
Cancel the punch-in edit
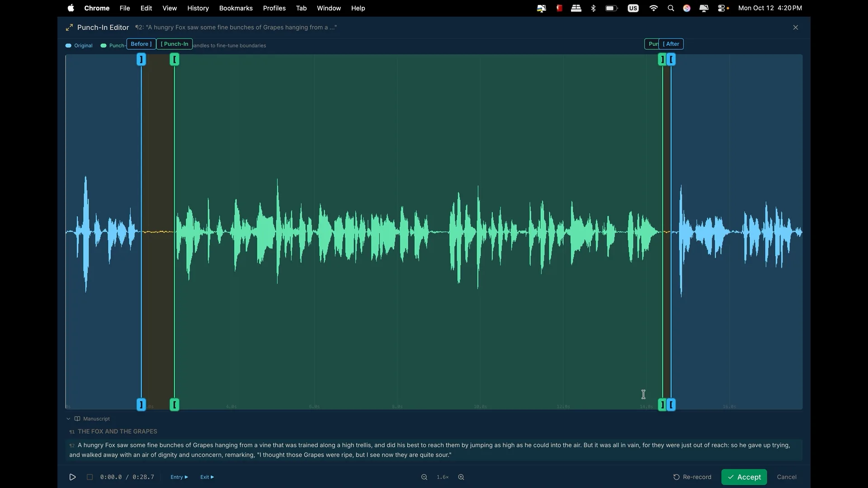[x=787, y=477]
